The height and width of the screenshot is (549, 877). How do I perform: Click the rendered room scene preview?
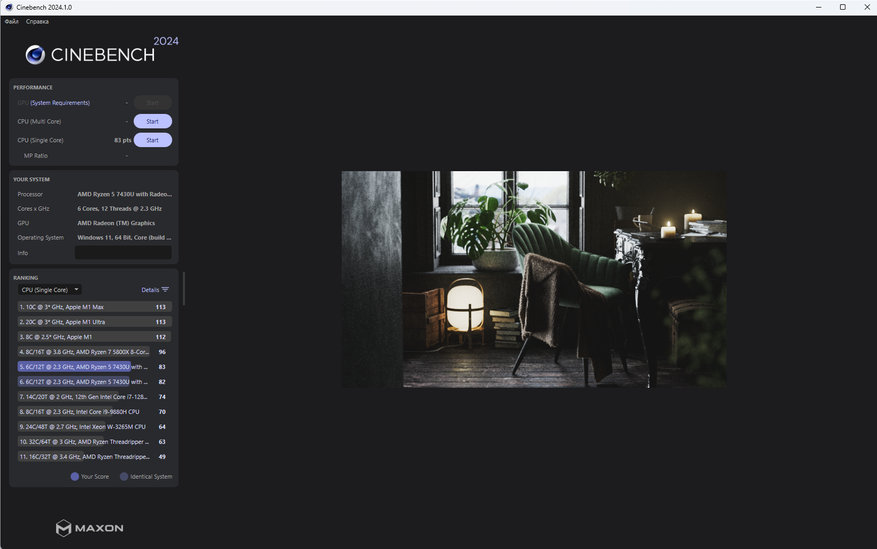point(534,279)
